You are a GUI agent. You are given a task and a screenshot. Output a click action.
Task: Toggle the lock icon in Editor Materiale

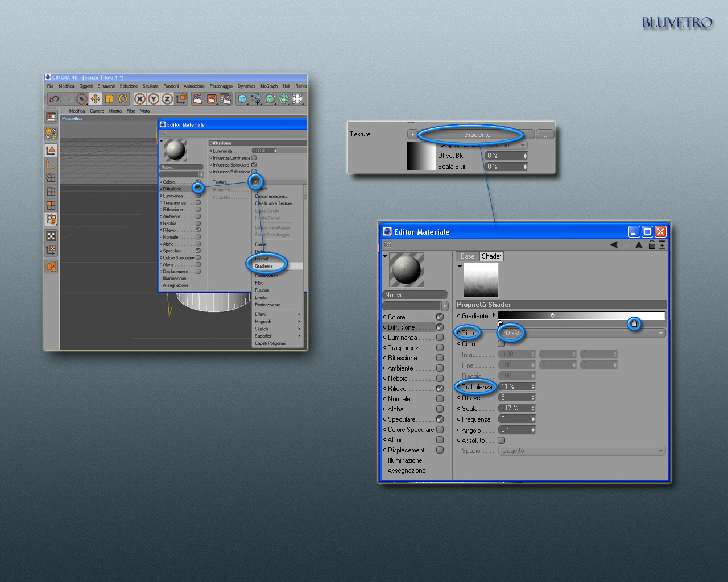[652, 245]
